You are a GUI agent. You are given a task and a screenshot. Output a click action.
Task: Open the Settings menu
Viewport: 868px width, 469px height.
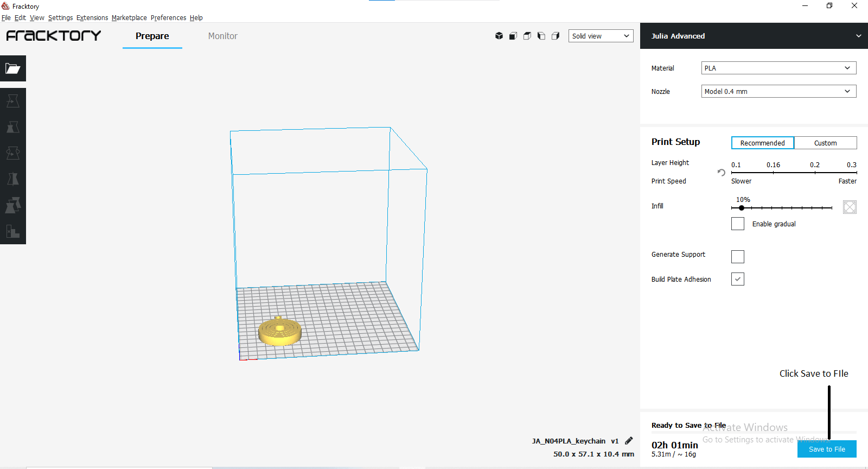tap(60, 18)
